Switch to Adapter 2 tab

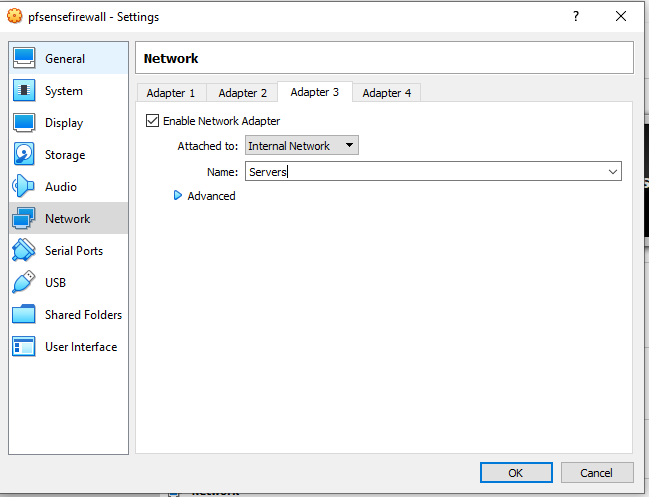(243, 93)
